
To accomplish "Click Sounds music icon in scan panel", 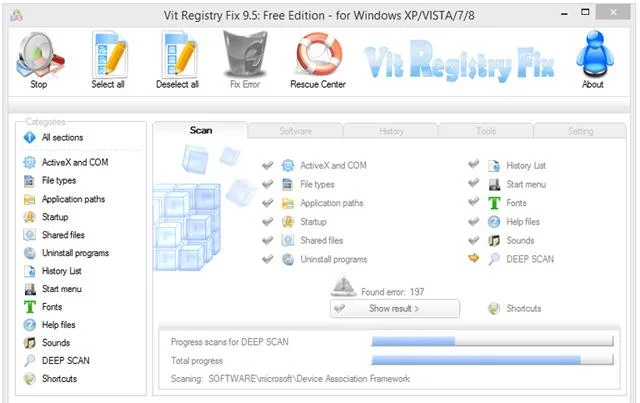I will (494, 240).
